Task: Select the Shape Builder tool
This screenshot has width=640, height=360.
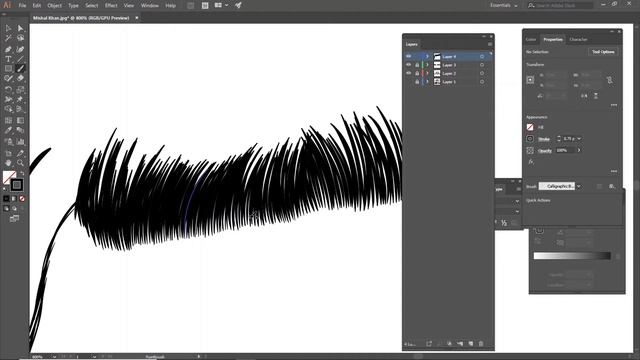Action: point(8,109)
